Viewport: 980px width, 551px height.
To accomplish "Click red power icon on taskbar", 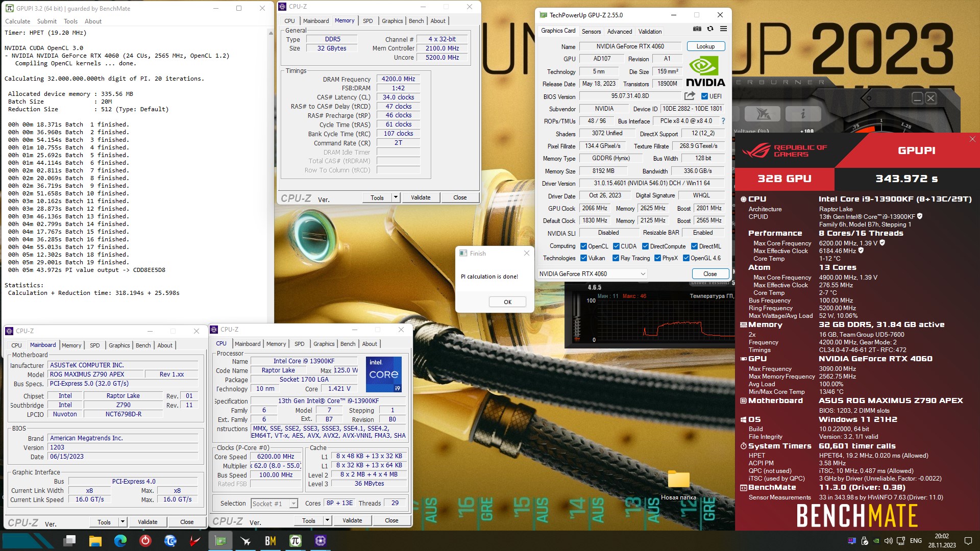I will point(145,541).
